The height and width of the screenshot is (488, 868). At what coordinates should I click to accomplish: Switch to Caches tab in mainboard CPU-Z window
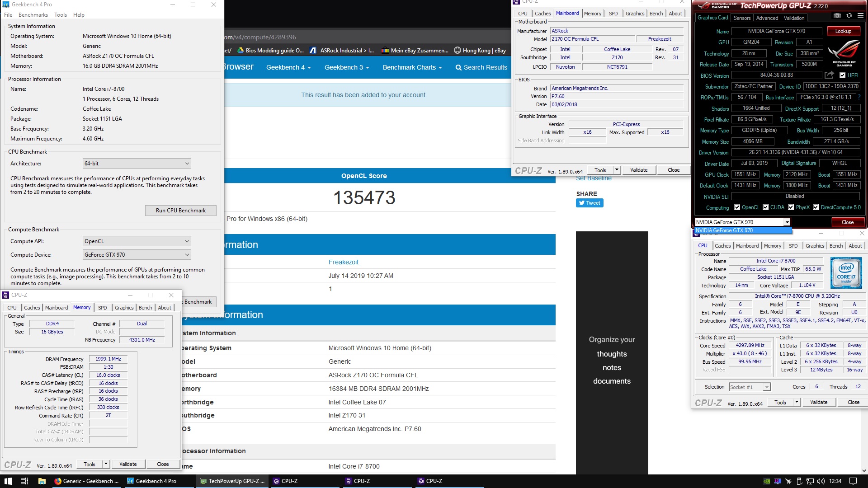542,14
